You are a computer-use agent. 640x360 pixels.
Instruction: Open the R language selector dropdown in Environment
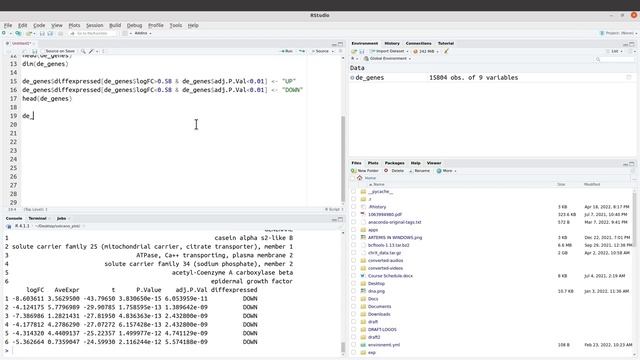click(354, 58)
